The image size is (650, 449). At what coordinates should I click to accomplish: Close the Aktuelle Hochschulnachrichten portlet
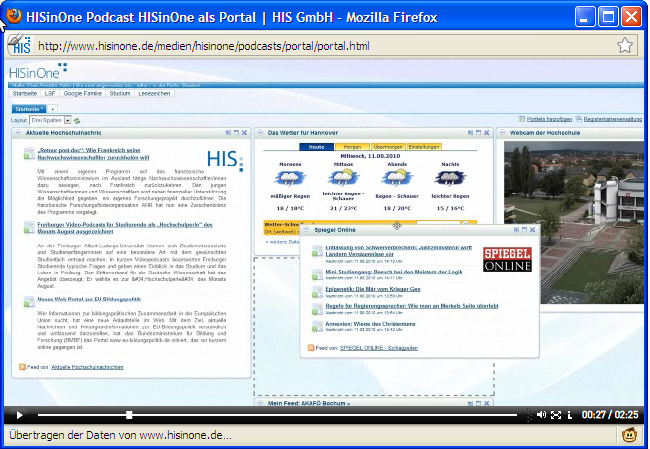pos(244,133)
